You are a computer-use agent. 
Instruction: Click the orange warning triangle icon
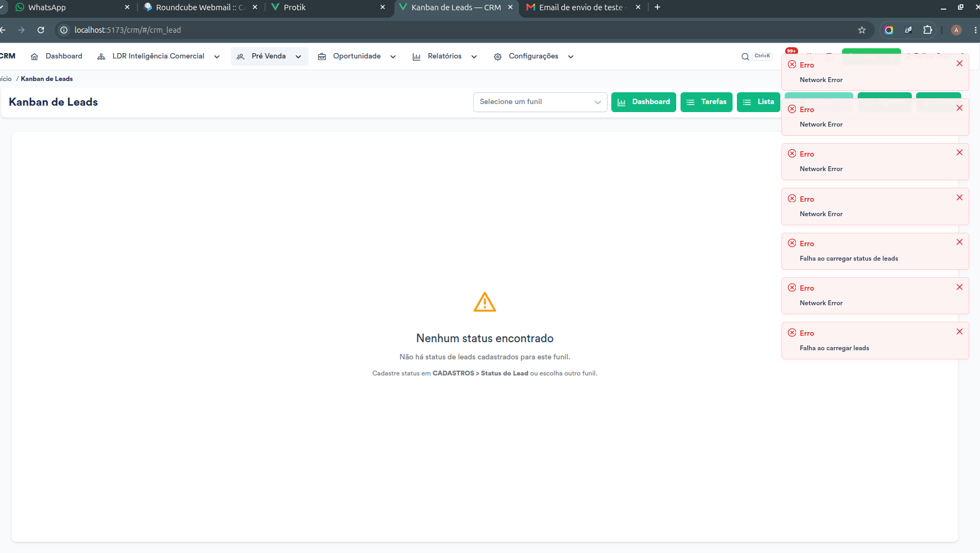tap(485, 302)
